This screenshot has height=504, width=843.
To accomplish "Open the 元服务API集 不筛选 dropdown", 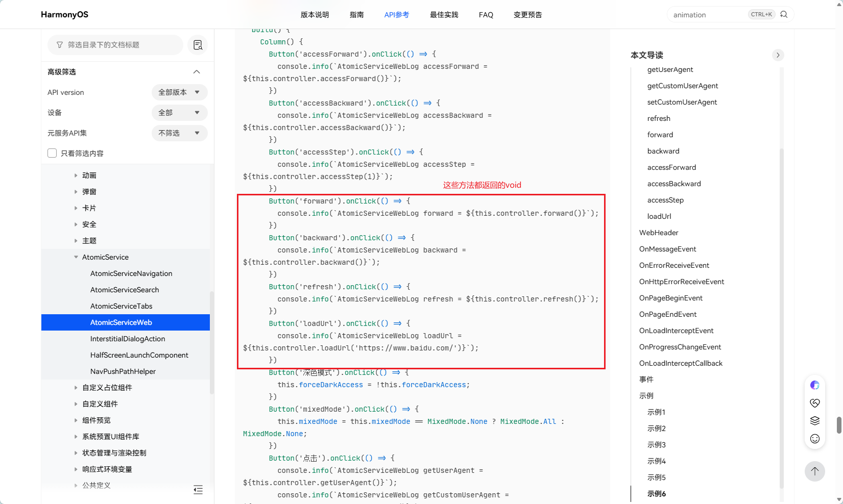I will click(x=180, y=133).
